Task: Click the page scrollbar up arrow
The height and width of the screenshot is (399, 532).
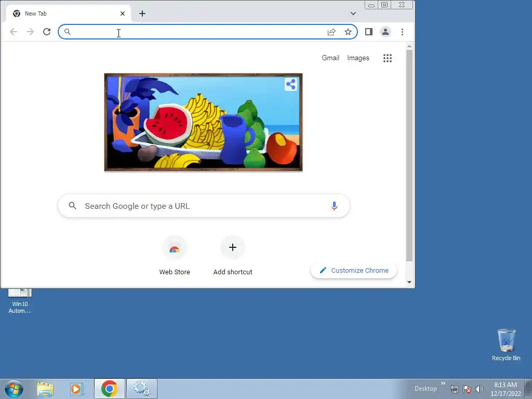Action: [x=409, y=46]
